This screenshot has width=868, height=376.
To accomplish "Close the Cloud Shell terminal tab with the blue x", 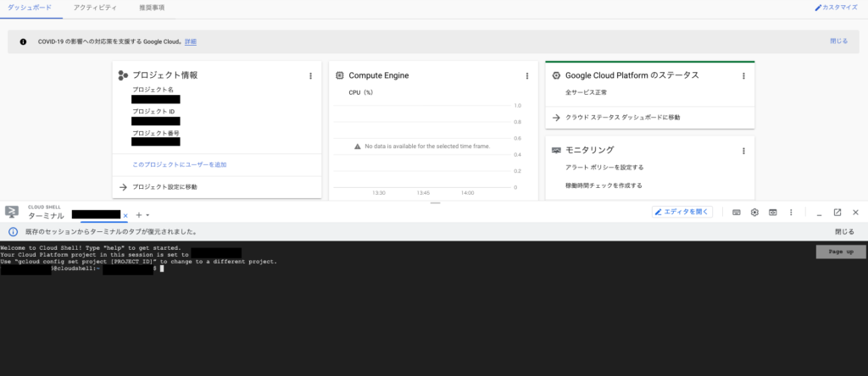I will pyautogui.click(x=125, y=215).
